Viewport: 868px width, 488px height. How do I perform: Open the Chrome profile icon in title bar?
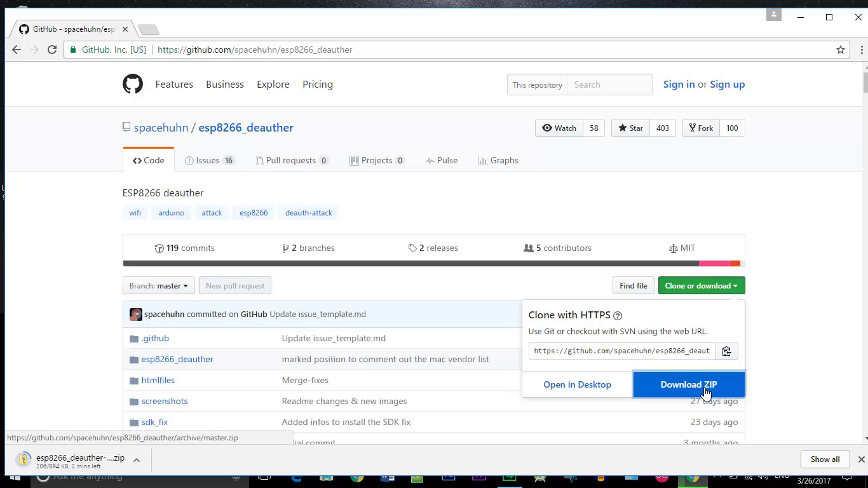774,15
